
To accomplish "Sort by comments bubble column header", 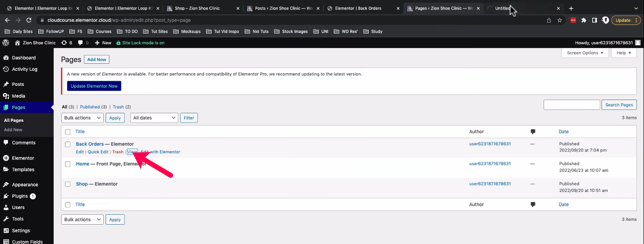I will coord(533,131).
